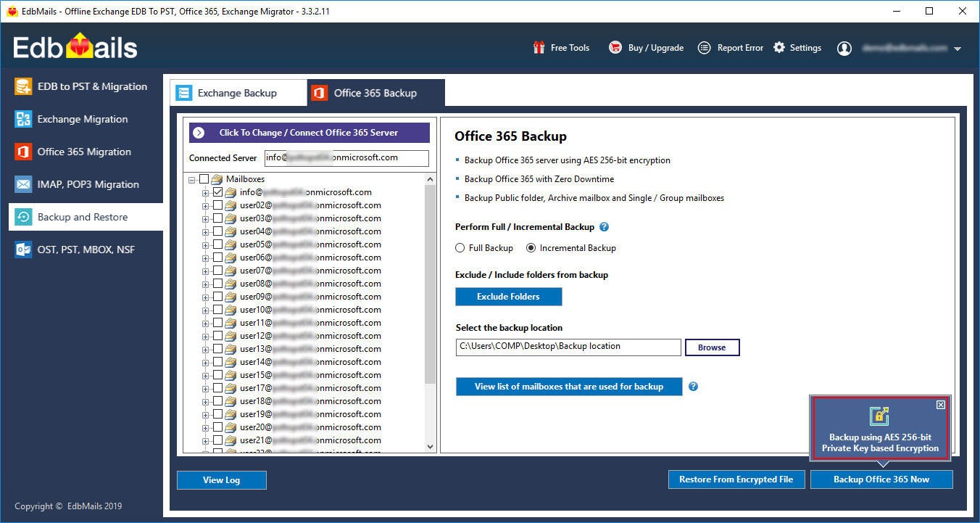Click the Backup and Restore sidebar icon

coord(23,217)
